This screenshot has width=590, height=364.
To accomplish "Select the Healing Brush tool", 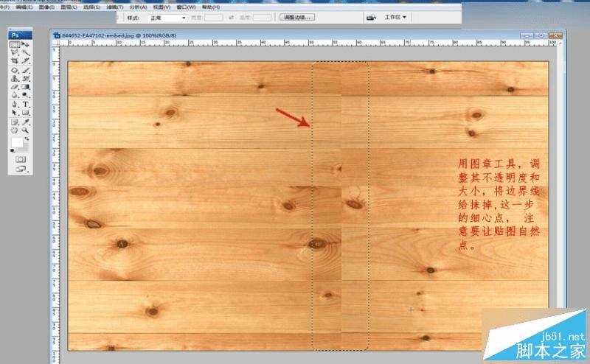I will tap(15, 70).
